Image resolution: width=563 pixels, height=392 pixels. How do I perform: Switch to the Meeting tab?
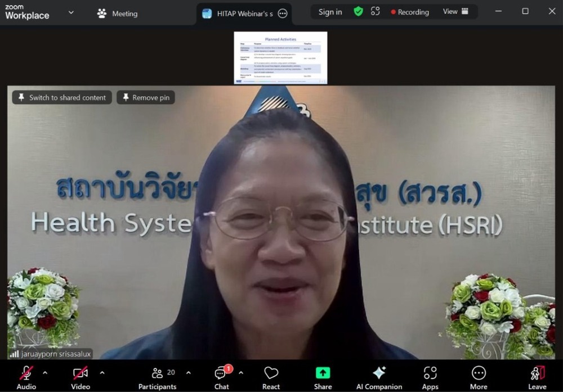click(x=117, y=13)
